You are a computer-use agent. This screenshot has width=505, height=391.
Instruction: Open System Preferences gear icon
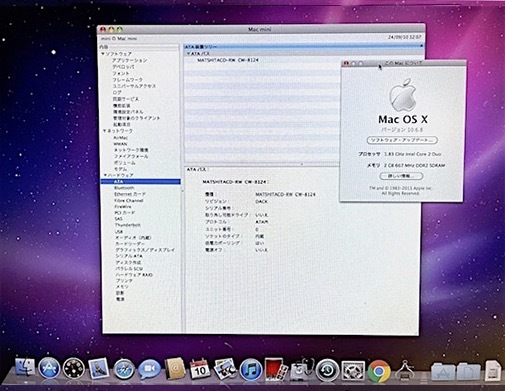tap(353, 370)
